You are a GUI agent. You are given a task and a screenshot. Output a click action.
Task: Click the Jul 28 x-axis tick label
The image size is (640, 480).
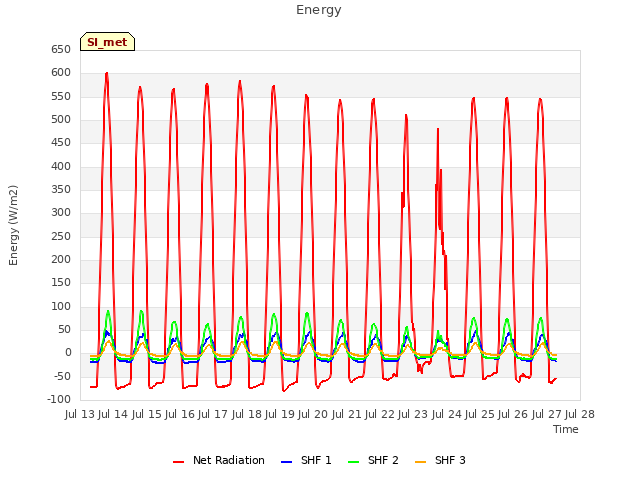[580, 414]
